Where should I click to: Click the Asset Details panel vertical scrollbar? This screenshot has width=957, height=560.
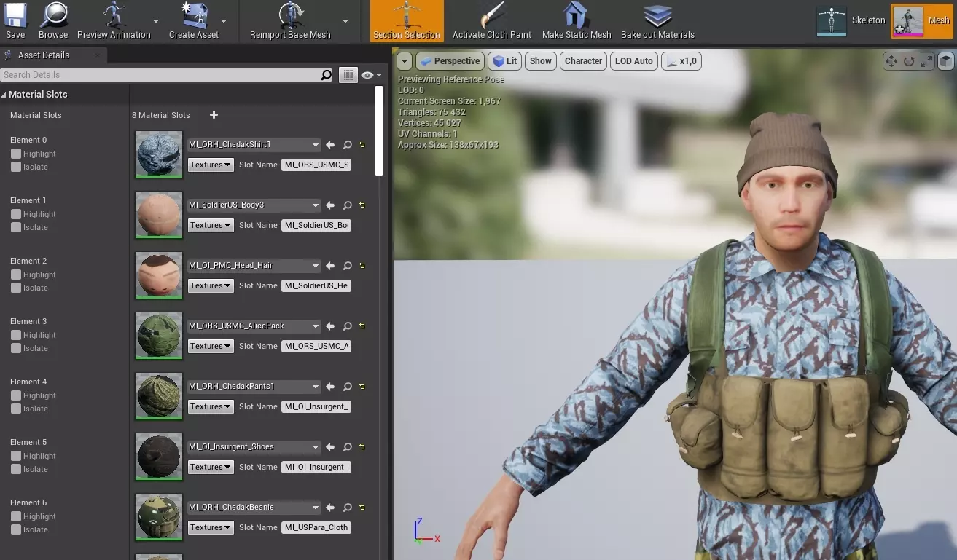[x=378, y=131]
